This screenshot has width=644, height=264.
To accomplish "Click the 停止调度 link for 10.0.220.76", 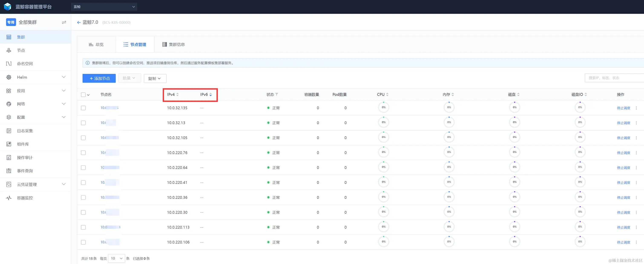I will click(x=623, y=153).
